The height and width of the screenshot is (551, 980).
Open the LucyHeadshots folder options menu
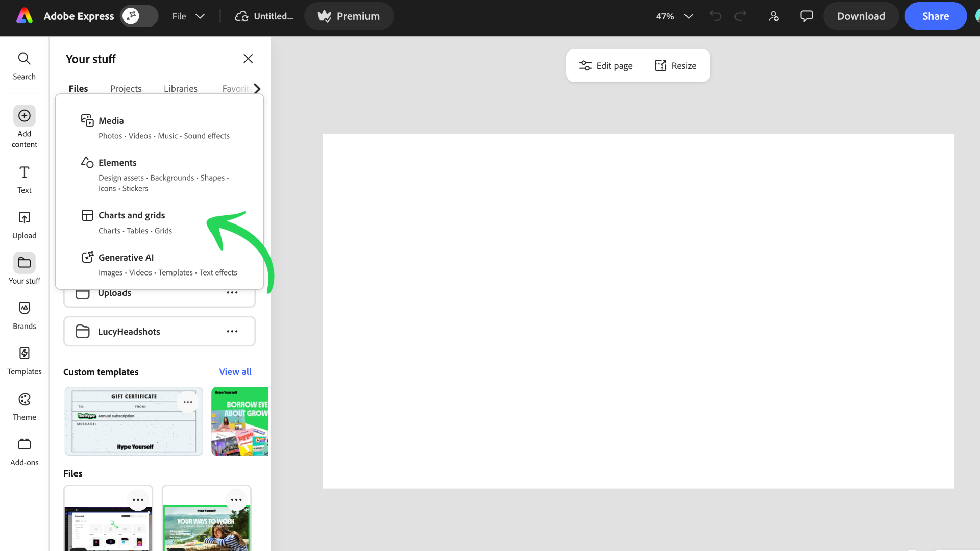click(232, 332)
